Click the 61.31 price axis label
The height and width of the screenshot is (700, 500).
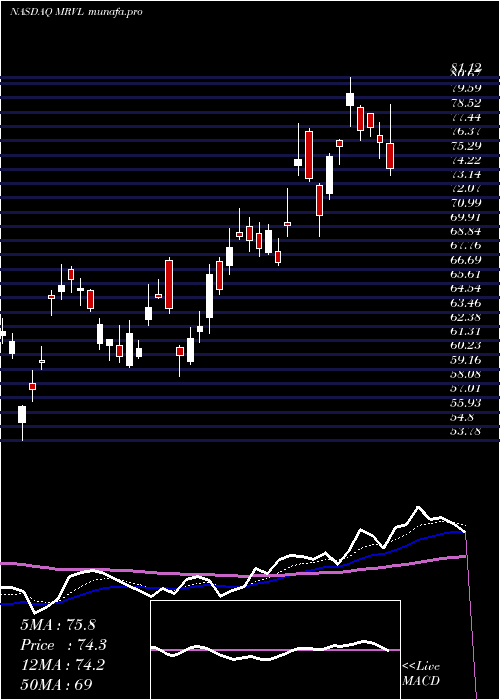coord(466,332)
